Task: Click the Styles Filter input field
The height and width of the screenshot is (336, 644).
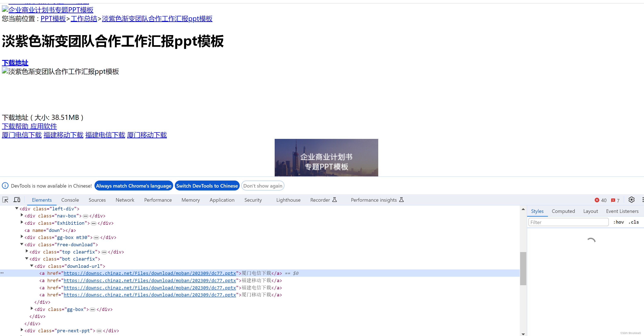Action: (568, 222)
